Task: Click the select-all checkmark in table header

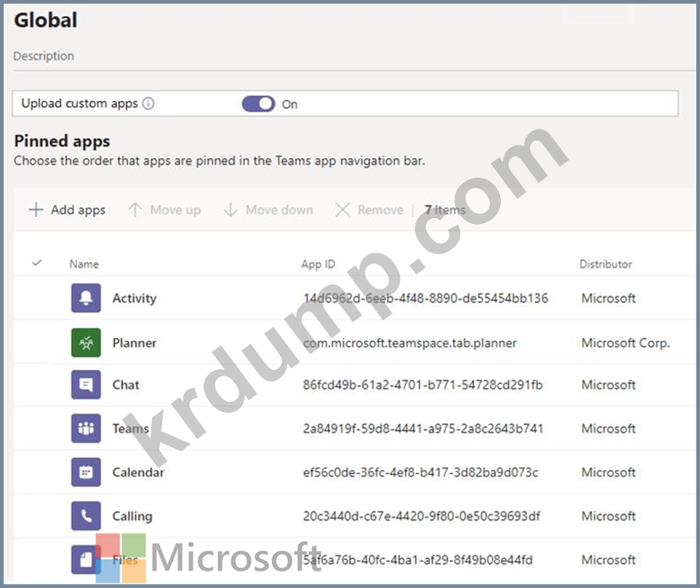Action: 37,263
